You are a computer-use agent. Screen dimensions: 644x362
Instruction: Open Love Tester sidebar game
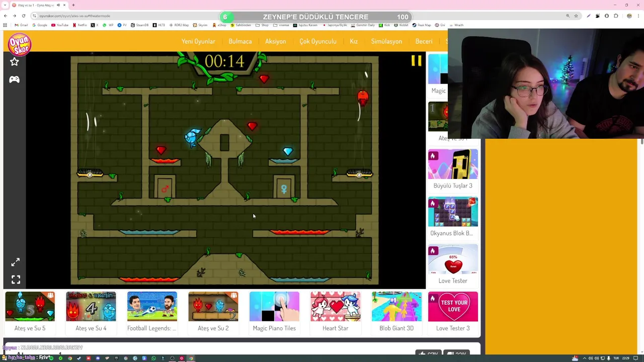(x=453, y=259)
